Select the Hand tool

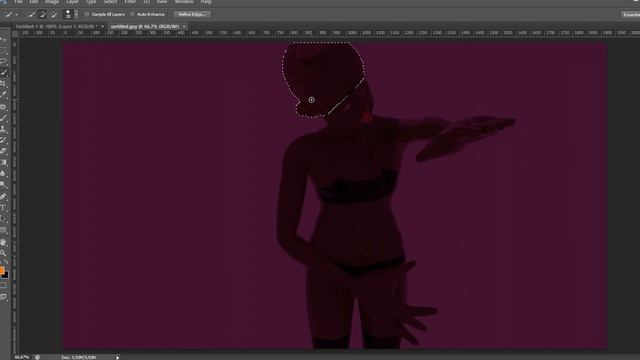3,242
